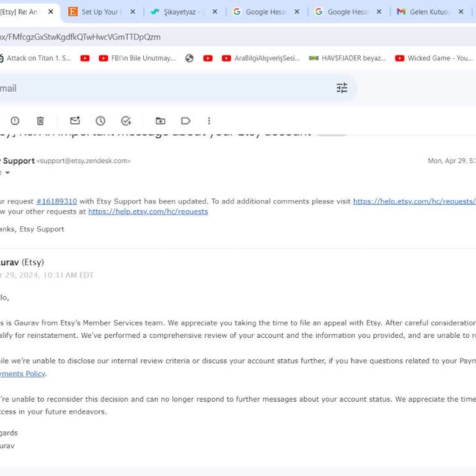This screenshot has height=476, width=476.
Task: Open Labels tag icon
Action: [185, 121]
